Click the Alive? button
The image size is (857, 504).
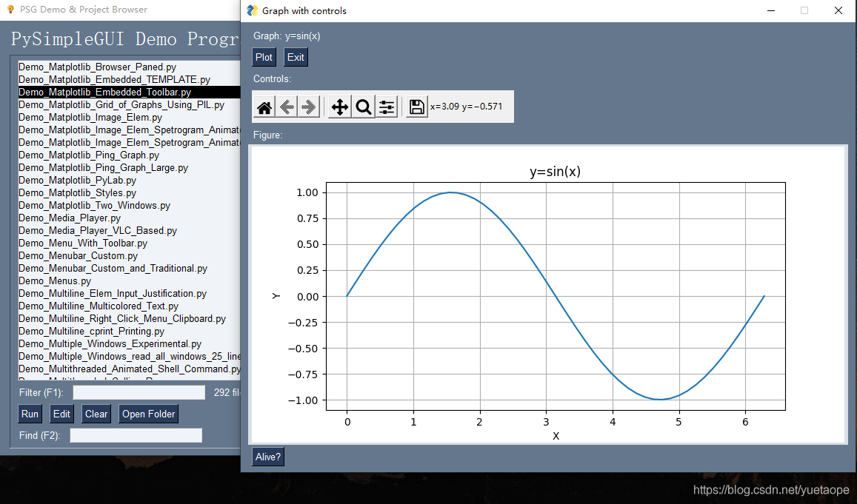click(x=268, y=457)
